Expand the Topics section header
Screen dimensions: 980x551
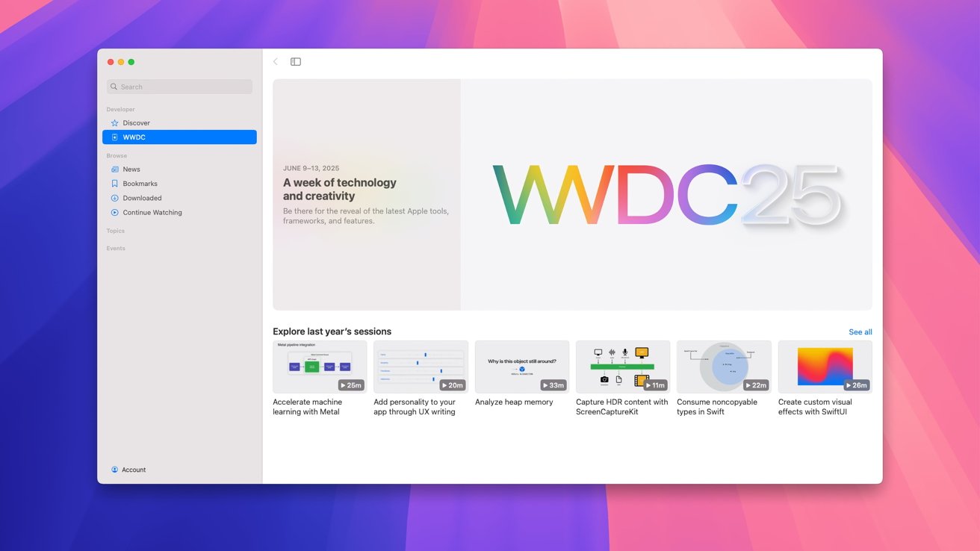coord(116,231)
